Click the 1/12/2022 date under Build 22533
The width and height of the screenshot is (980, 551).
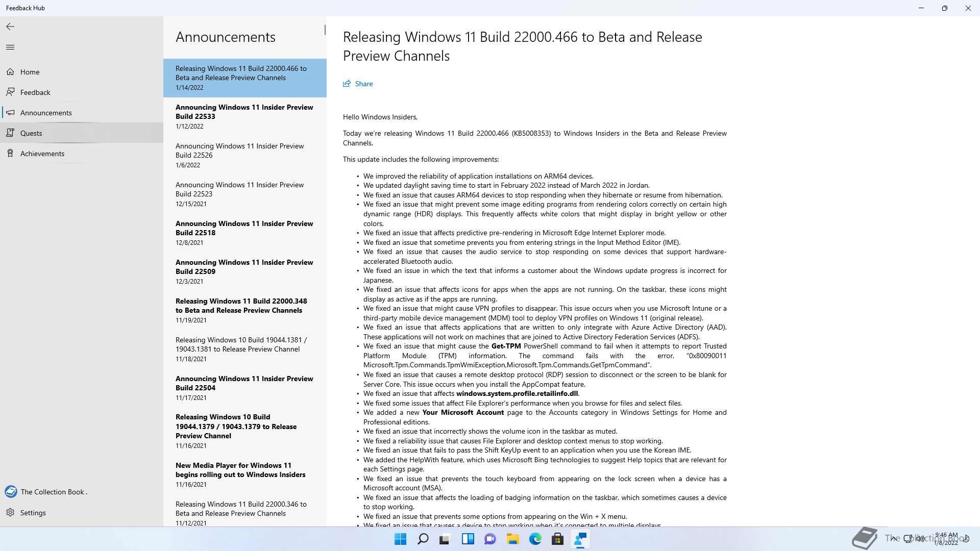pyautogui.click(x=189, y=127)
